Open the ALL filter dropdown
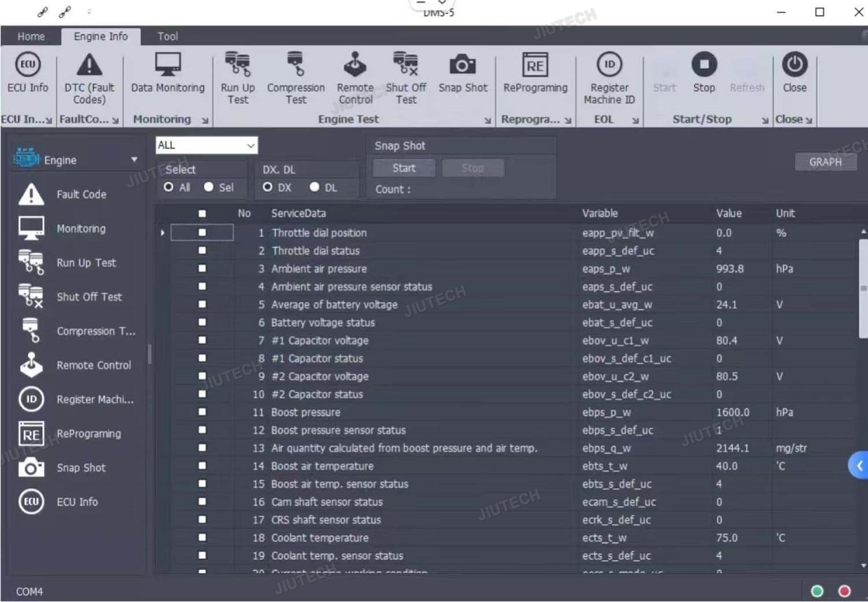The image size is (868, 602). [206, 145]
